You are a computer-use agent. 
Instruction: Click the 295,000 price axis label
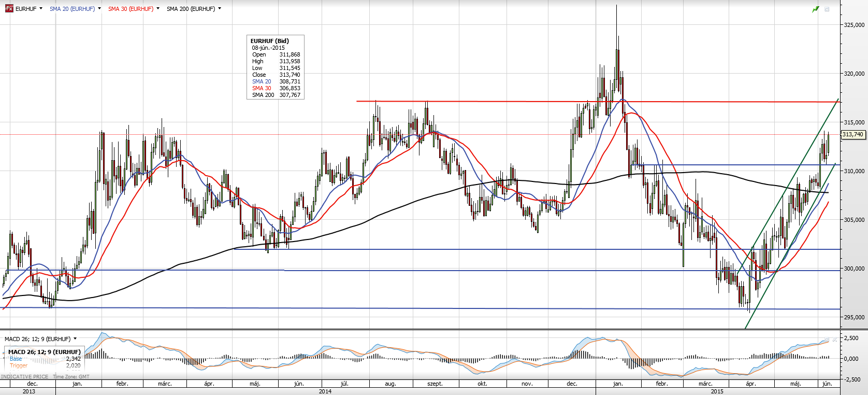pos(854,317)
